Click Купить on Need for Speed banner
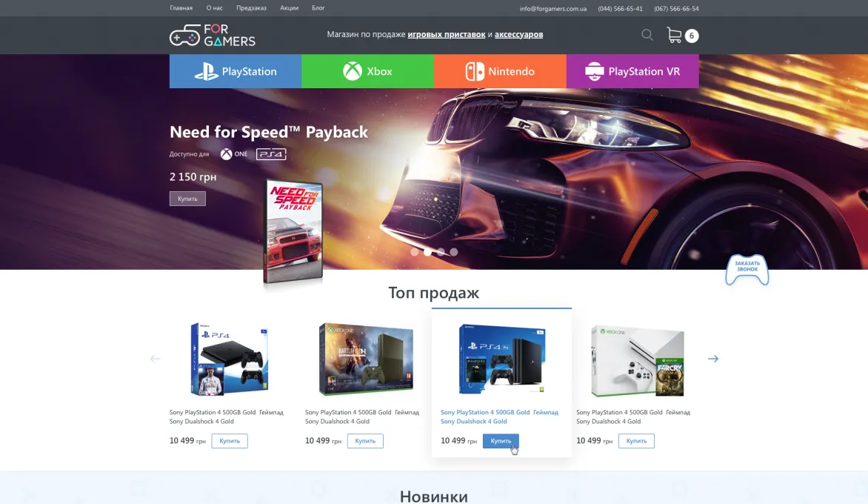 coord(187,199)
